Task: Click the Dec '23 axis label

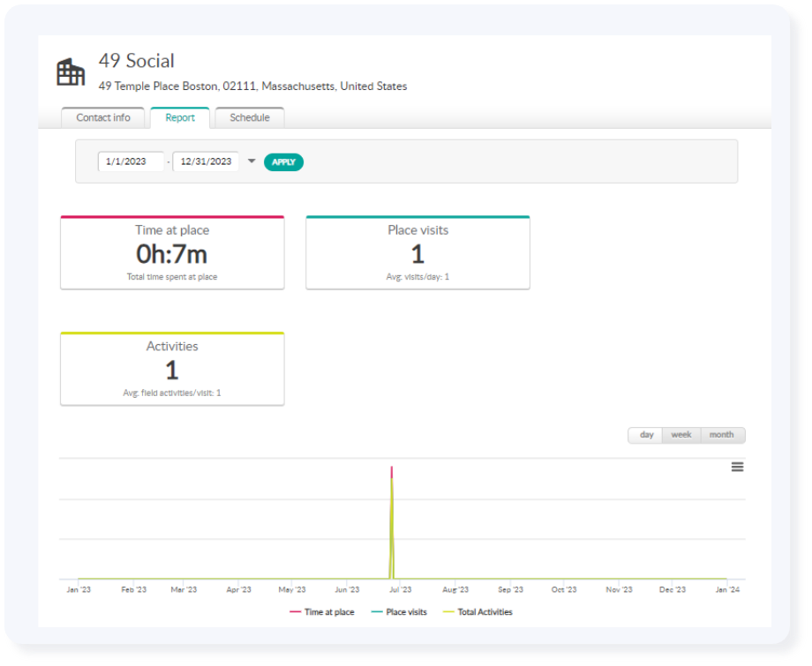Action: (x=673, y=589)
